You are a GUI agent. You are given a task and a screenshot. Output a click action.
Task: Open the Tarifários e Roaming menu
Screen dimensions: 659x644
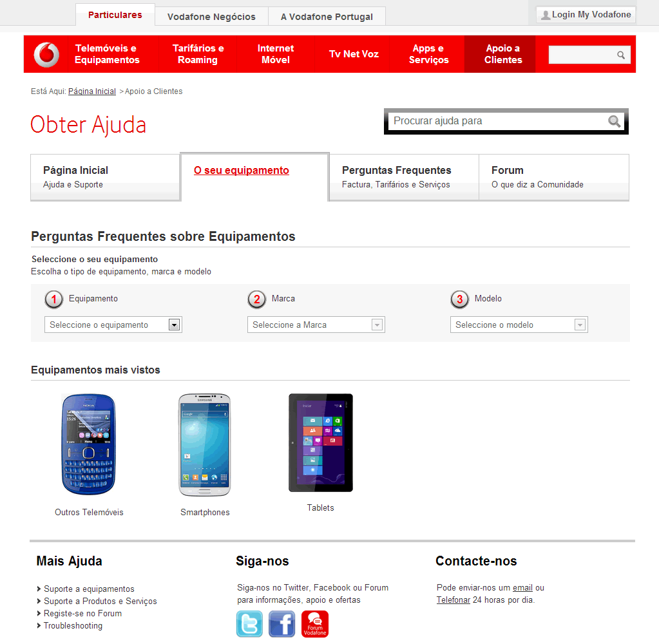coord(198,54)
